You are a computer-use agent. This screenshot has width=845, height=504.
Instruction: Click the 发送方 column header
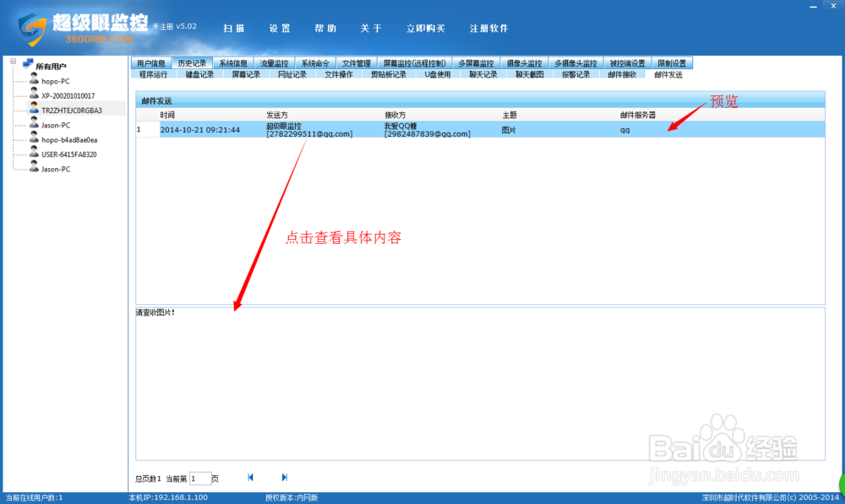(277, 115)
